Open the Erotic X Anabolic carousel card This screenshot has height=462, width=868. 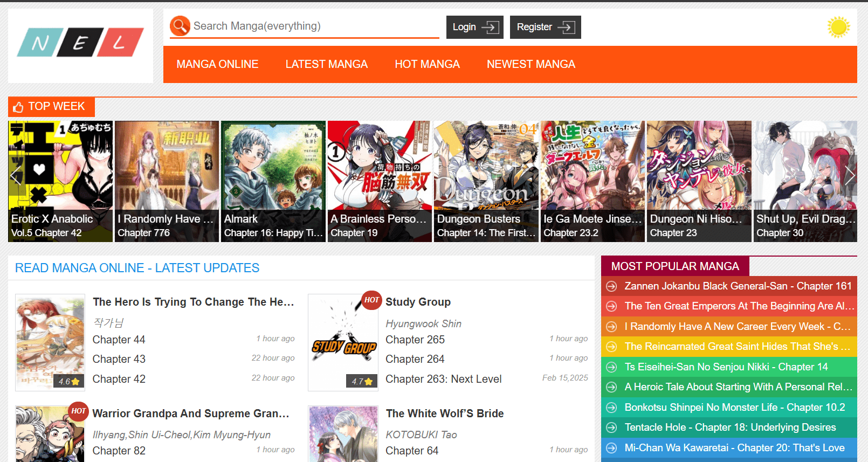coord(60,181)
